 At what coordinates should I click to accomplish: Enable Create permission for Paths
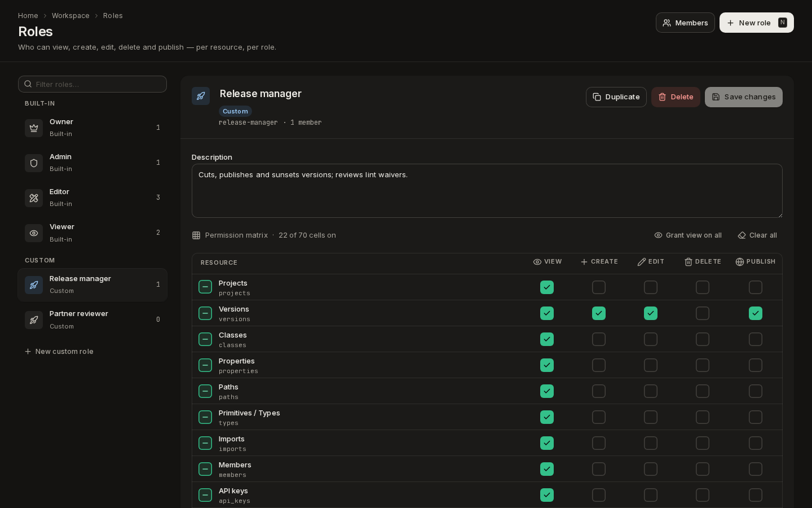(599, 391)
